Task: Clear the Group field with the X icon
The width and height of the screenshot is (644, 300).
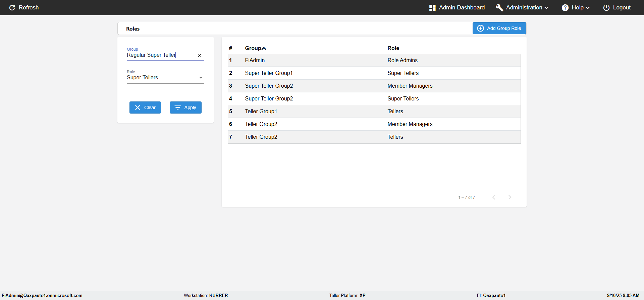Action: [200, 55]
